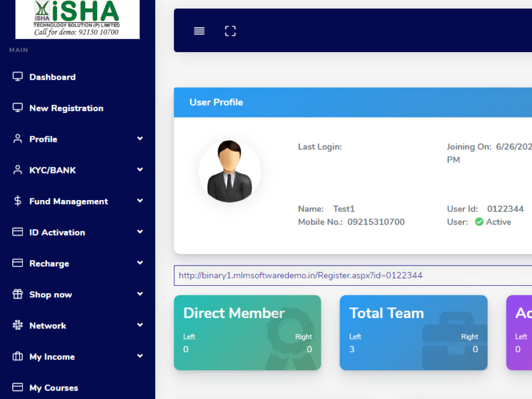Expand Recharge submenu chevron
The height and width of the screenshot is (399, 532).
(x=140, y=263)
